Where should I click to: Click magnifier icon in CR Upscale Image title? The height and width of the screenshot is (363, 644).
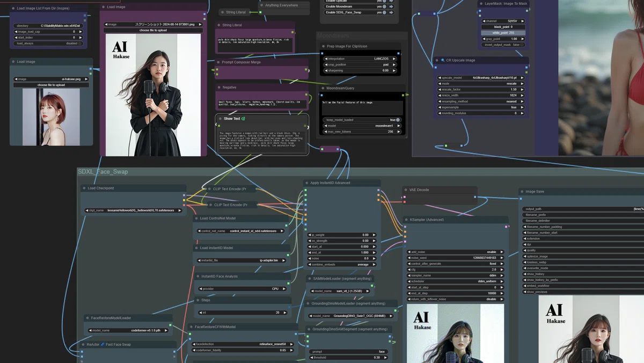pyautogui.click(x=442, y=60)
